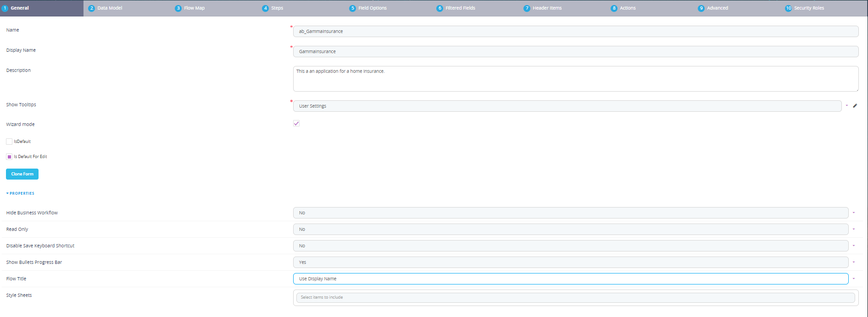Select the Field Options tab
Viewport: 868px width, 317px height.
372,8
